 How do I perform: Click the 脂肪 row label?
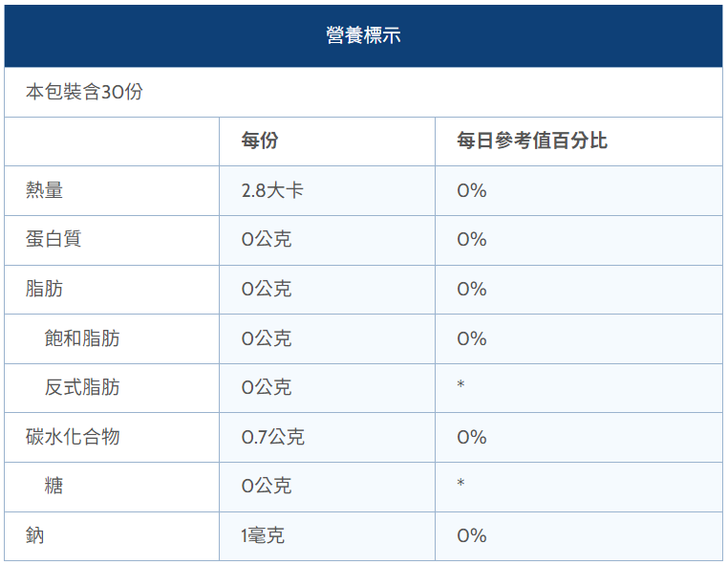(x=45, y=289)
